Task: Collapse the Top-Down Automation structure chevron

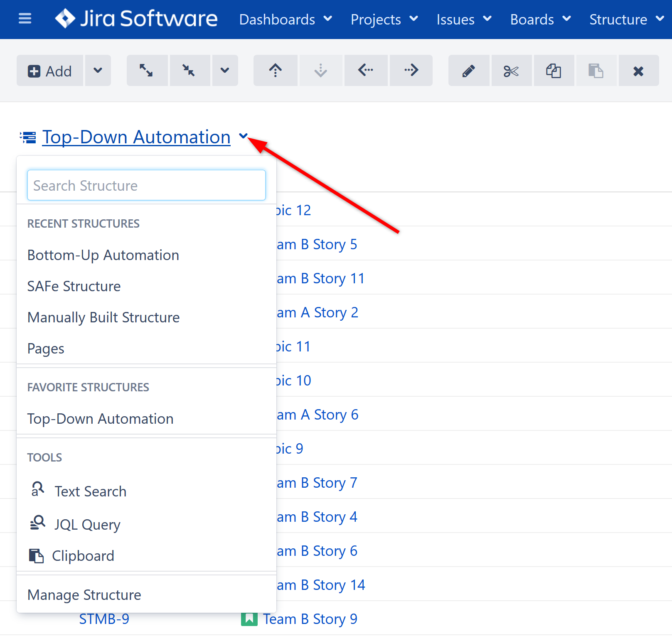Action: pyautogui.click(x=243, y=136)
